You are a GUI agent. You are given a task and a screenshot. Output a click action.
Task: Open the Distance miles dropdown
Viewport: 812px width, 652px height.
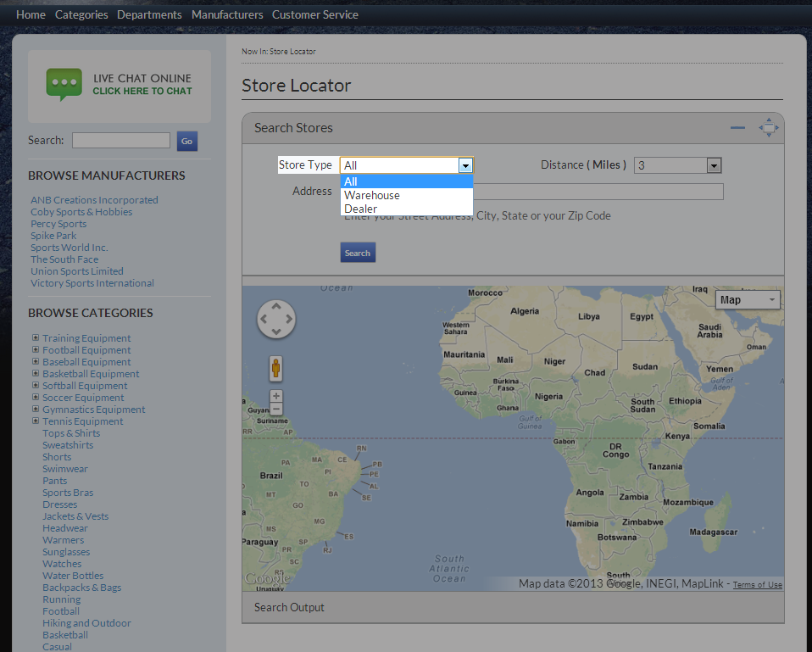point(713,165)
